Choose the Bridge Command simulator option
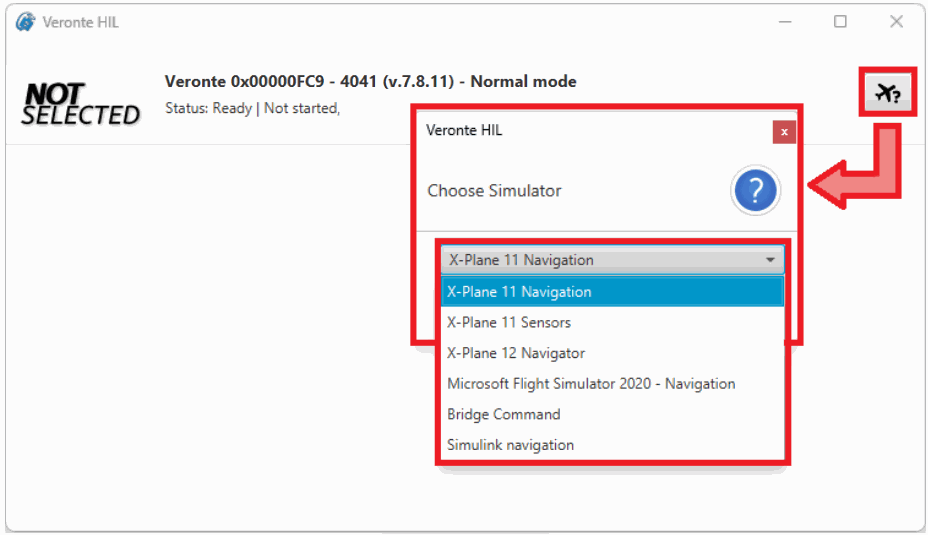 pos(504,414)
